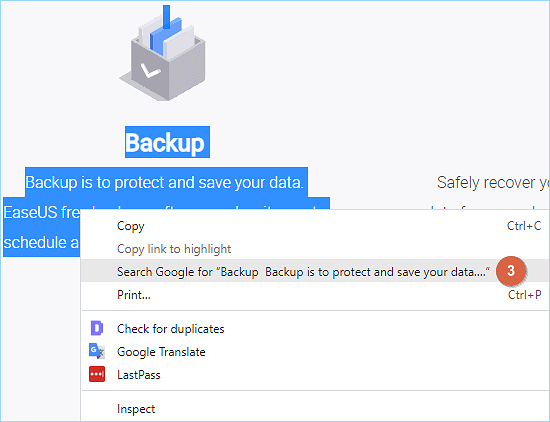The height and width of the screenshot is (422, 550).
Task: Click the highlighted 'EaseUS' text line
Action: point(42,212)
